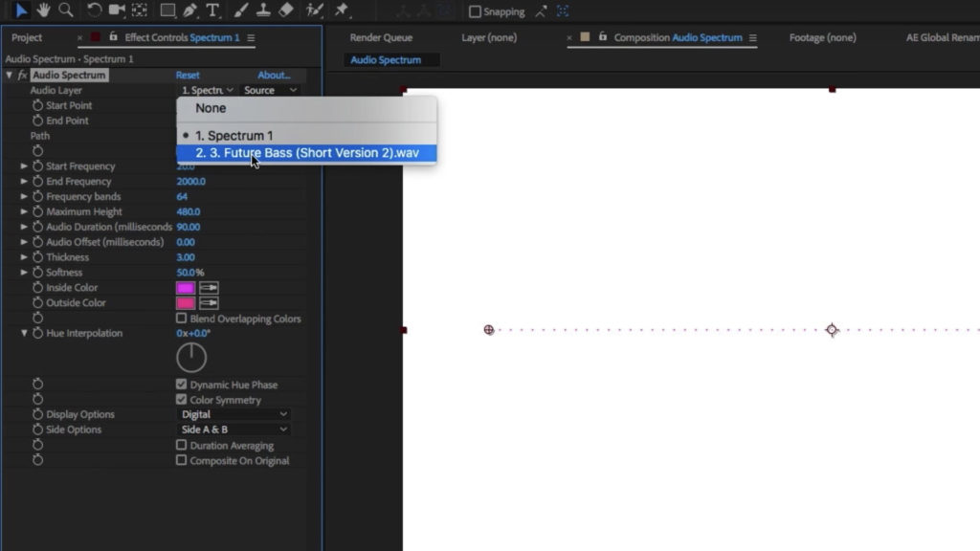Toggle the Thickness stopwatch
The height and width of the screenshot is (551, 980).
click(x=37, y=256)
